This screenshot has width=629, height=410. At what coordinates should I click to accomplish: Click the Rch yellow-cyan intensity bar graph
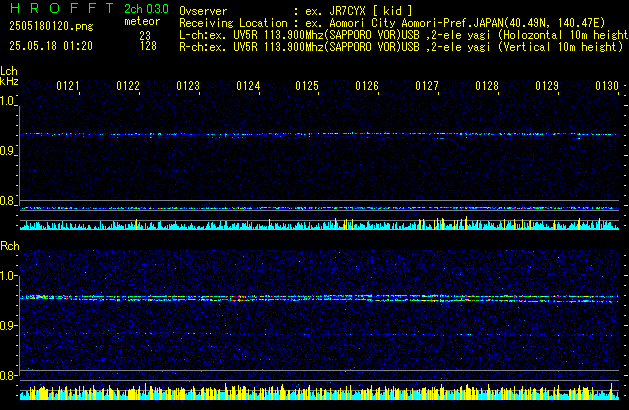pos(319,392)
